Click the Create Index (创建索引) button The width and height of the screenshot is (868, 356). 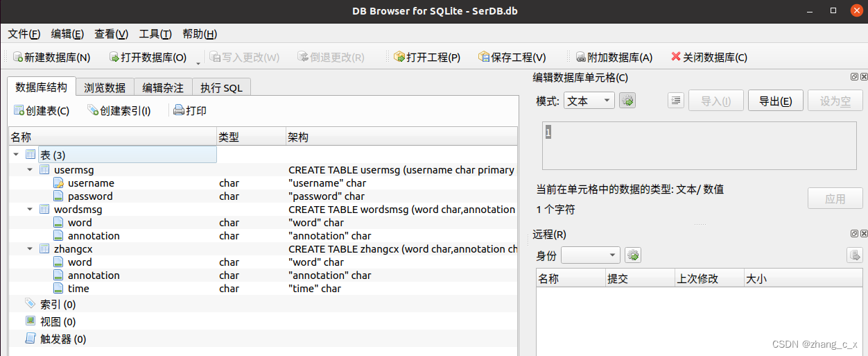(x=119, y=110)
